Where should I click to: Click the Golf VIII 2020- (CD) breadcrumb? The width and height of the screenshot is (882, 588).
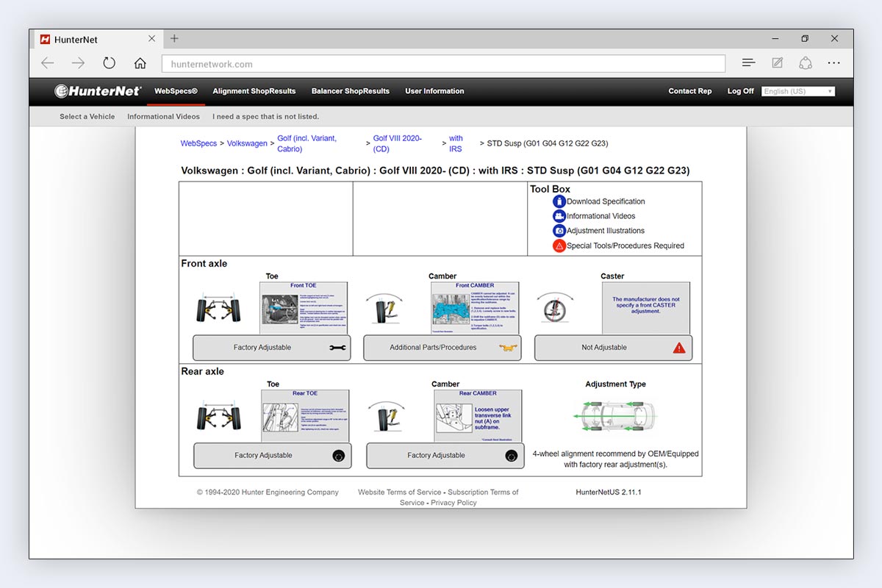pos(398,143)
